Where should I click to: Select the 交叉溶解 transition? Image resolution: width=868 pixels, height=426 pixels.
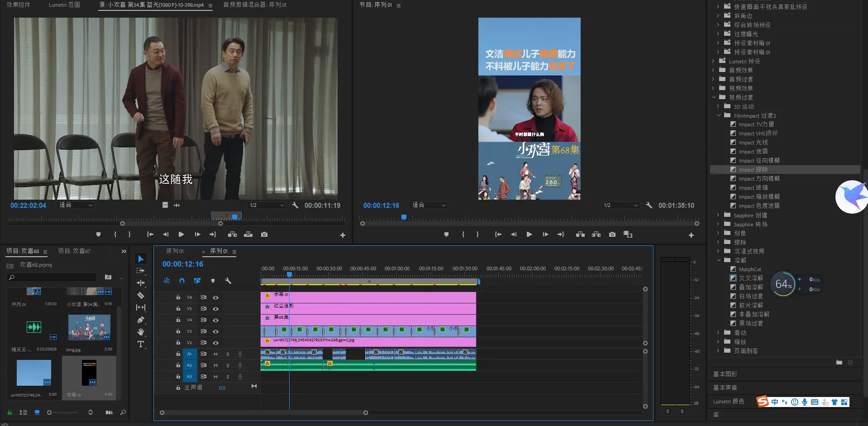pos(750,278)
